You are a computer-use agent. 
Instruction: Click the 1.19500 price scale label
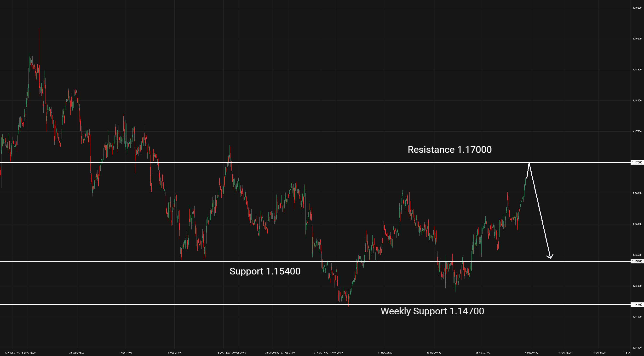point(637,8)
